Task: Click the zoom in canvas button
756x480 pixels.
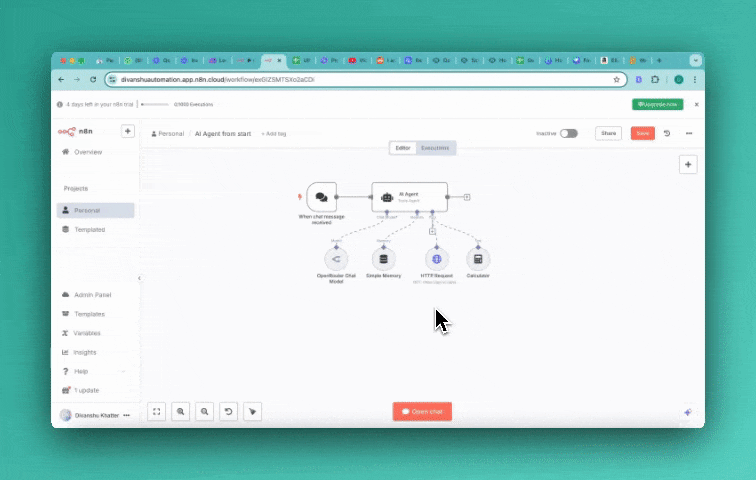Action: pos(180,412)
